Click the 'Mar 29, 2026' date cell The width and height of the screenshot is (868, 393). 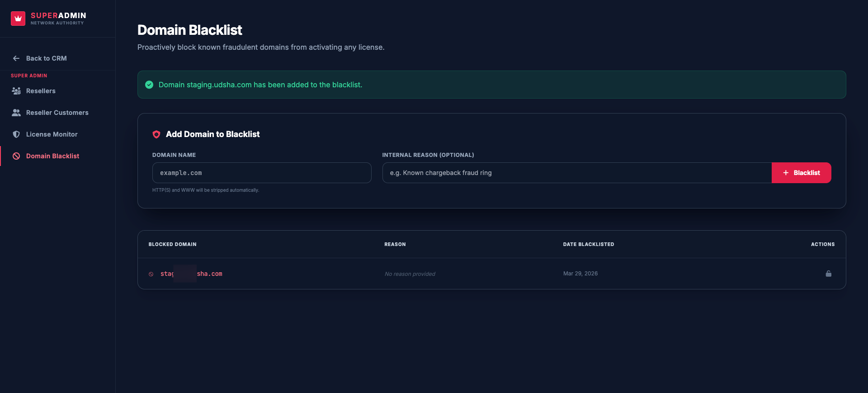click(580, 274)
